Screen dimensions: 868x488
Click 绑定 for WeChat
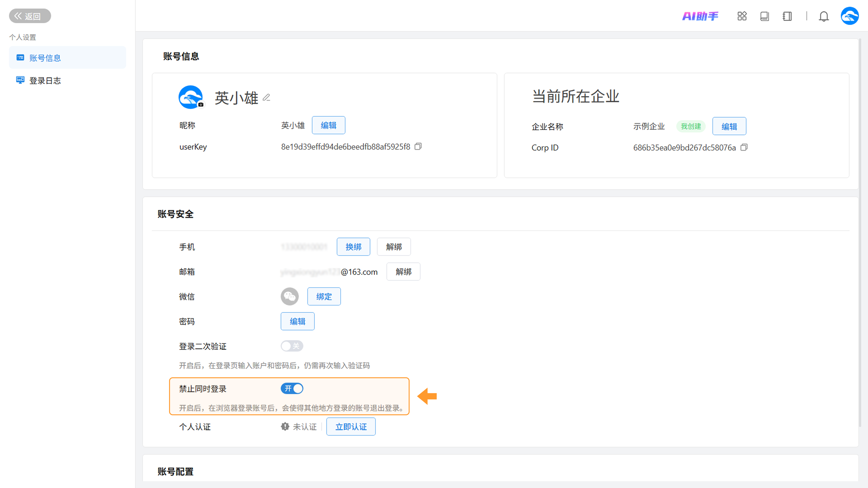click(324, 296)
